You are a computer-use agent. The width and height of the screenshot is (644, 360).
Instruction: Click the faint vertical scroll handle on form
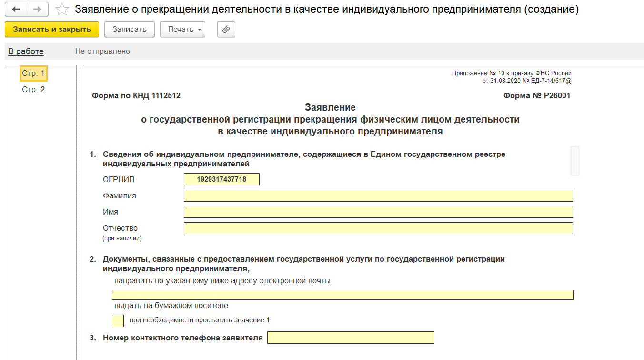(x=574, y=161)
